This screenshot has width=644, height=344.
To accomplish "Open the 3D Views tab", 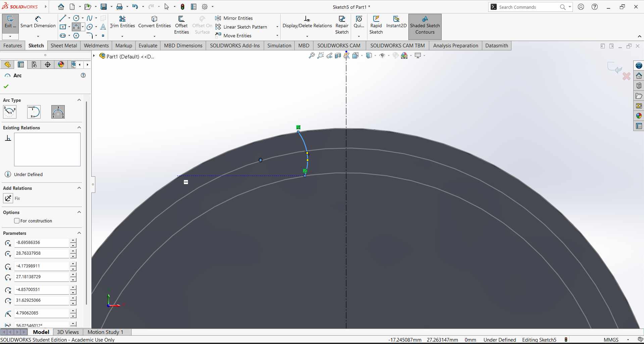I will [68, 332].
